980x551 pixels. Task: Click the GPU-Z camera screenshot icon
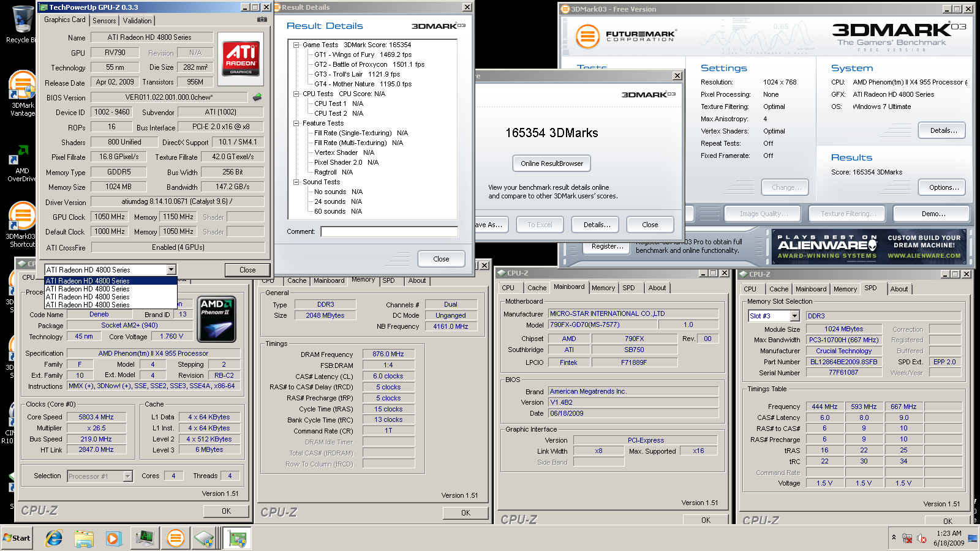(262, 20)
